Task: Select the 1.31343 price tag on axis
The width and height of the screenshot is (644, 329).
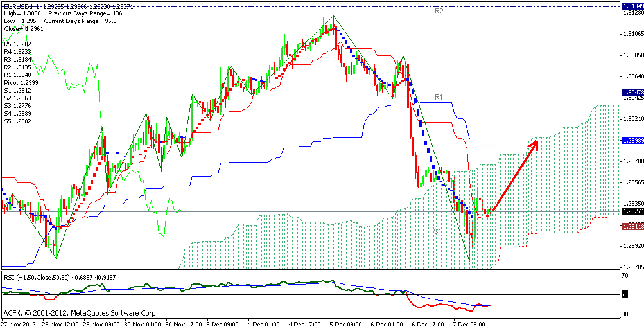Action: point(632,6)
